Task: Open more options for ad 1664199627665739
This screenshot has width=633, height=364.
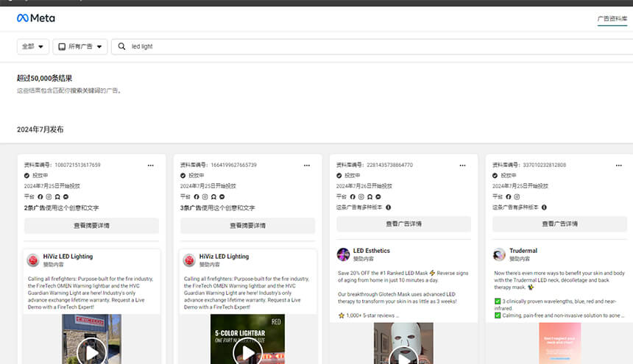Action: pos(307,165)
